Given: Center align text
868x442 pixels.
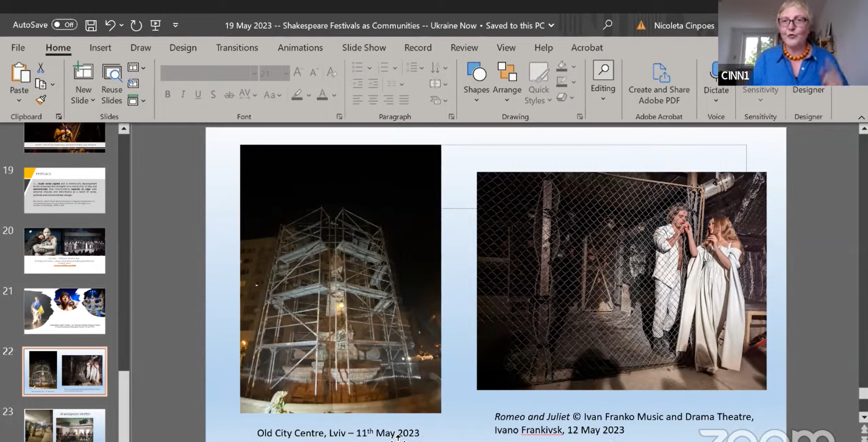Looking at the screenshot, I should 373,100.
